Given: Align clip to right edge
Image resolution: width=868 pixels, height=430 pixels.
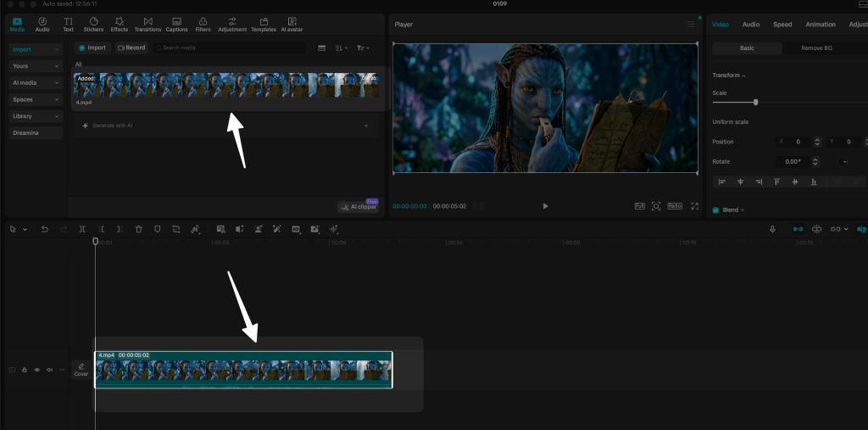Looking at the screenshot, I should point(759,181).
